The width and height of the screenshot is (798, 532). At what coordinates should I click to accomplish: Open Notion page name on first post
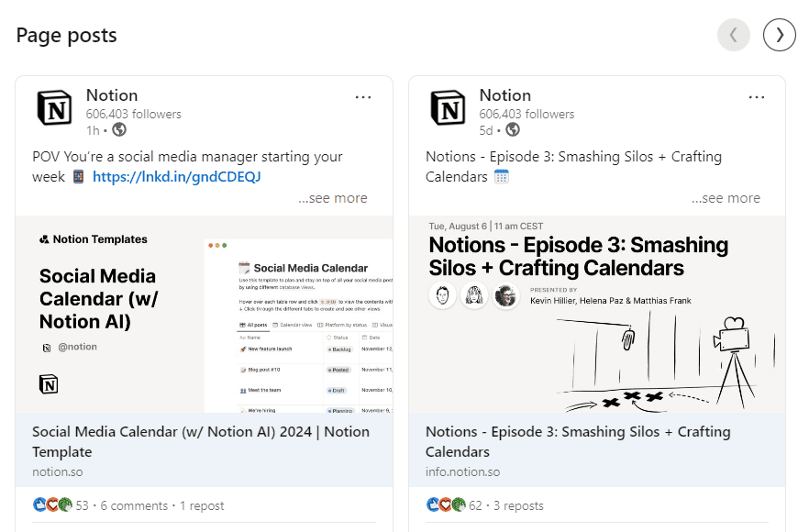(x=112, y=95)
